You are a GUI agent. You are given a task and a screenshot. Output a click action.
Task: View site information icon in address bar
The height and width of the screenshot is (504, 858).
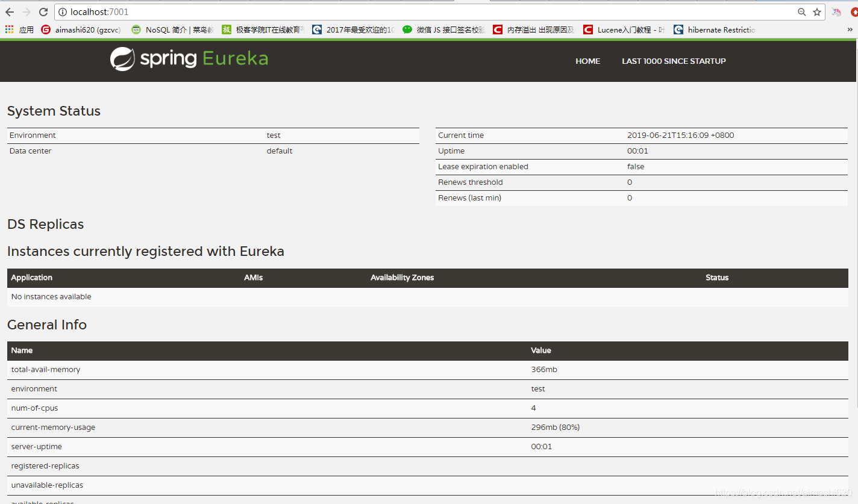point(63,12)
